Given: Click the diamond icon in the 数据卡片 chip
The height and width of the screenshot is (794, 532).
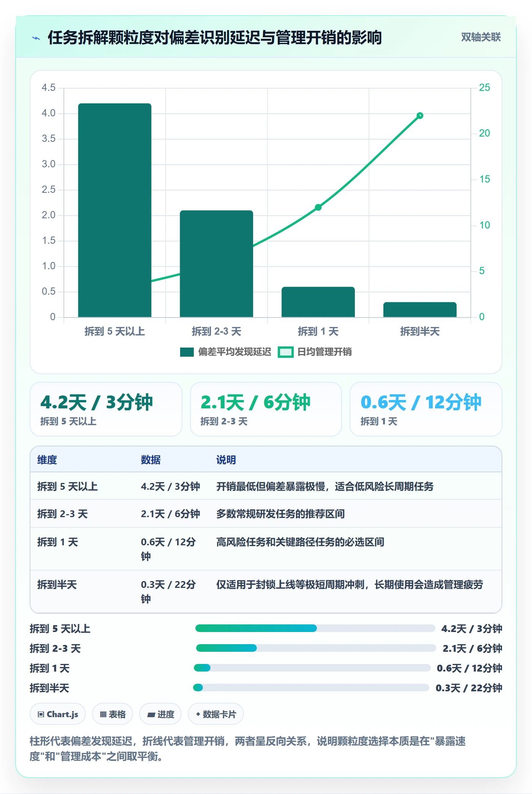Looking at the screenshot, I should 198,715.
